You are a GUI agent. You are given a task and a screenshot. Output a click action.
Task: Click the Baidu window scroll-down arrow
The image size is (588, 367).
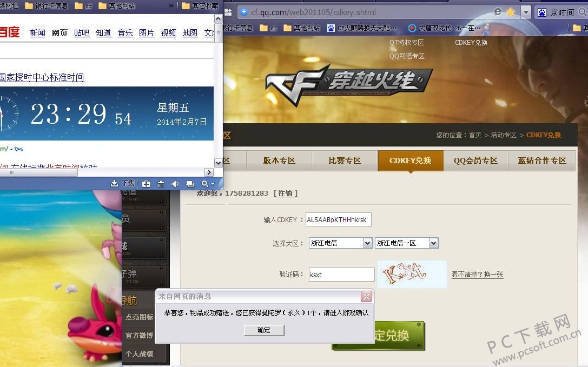(x=218, y=163)
